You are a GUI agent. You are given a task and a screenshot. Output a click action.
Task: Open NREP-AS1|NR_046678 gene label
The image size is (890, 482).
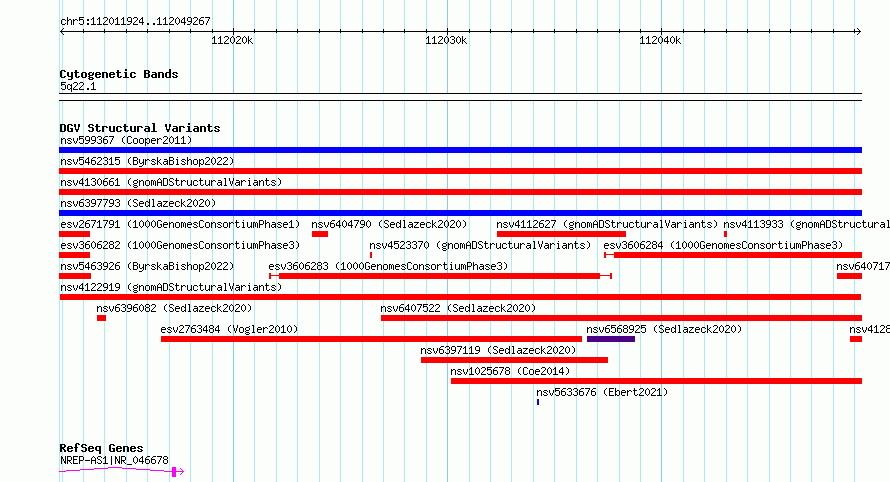tap(114, 460)
